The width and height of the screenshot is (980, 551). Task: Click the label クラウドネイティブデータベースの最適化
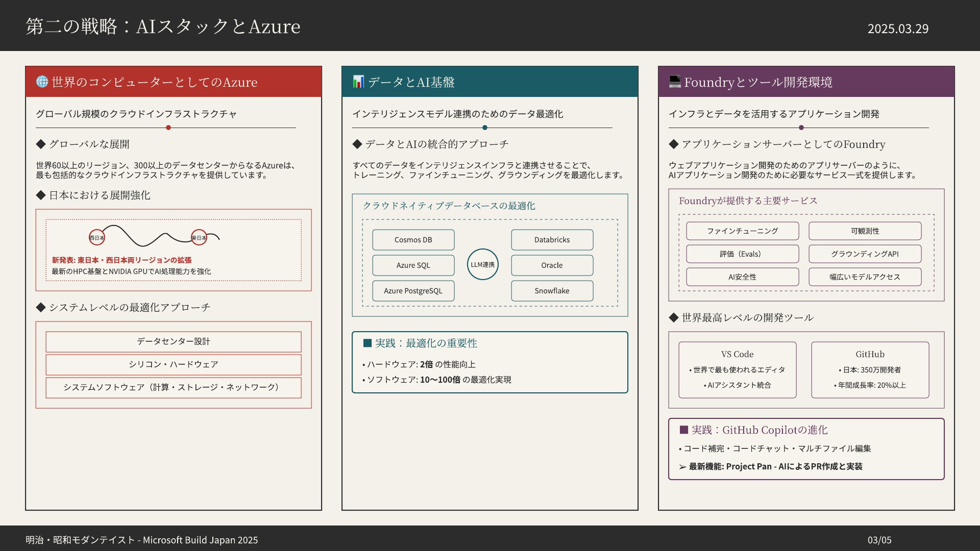tap(449, 206)
